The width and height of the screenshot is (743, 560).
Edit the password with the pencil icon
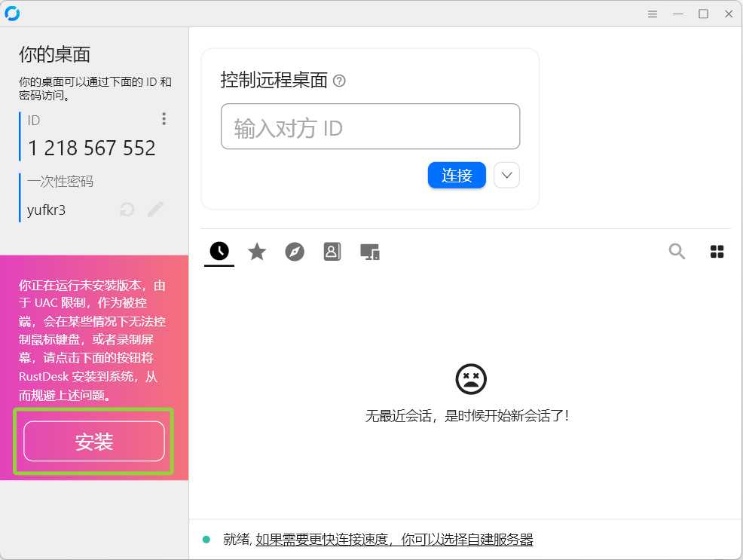point(155,209)
